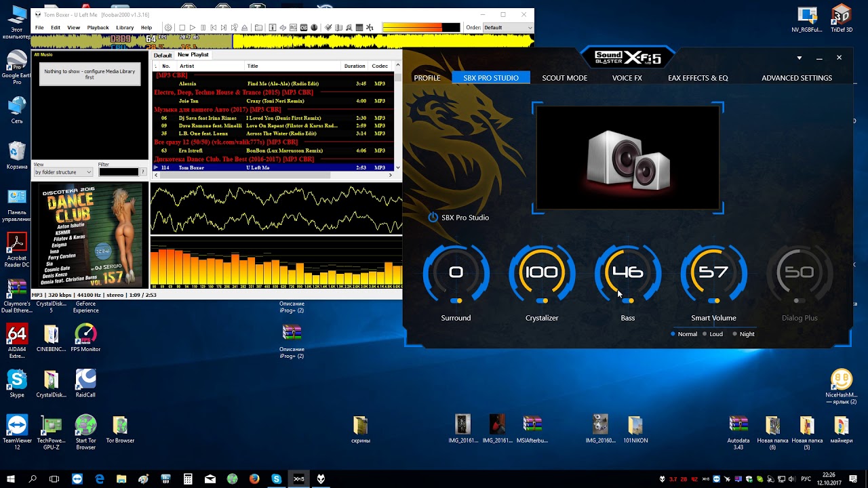Click the filter help '?' button

pos(143,172)
